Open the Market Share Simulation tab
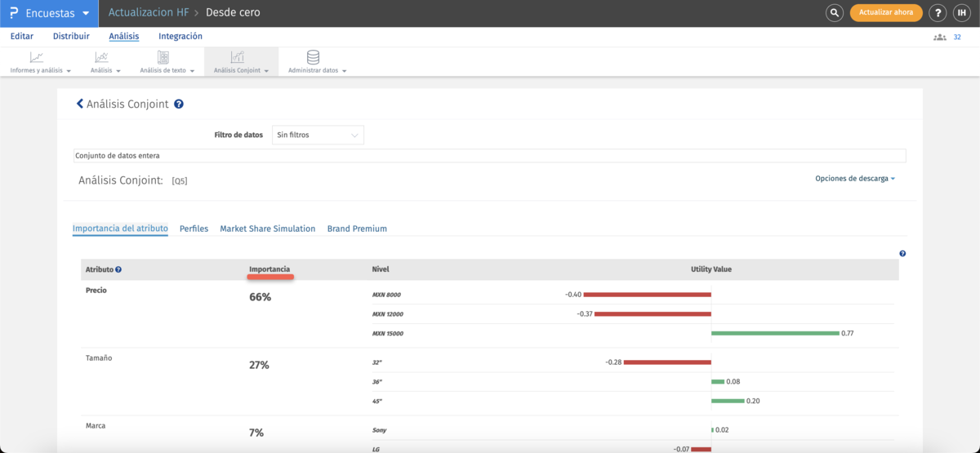The height and width of the screenshot is (453, 980). click(x=267, y=229)
